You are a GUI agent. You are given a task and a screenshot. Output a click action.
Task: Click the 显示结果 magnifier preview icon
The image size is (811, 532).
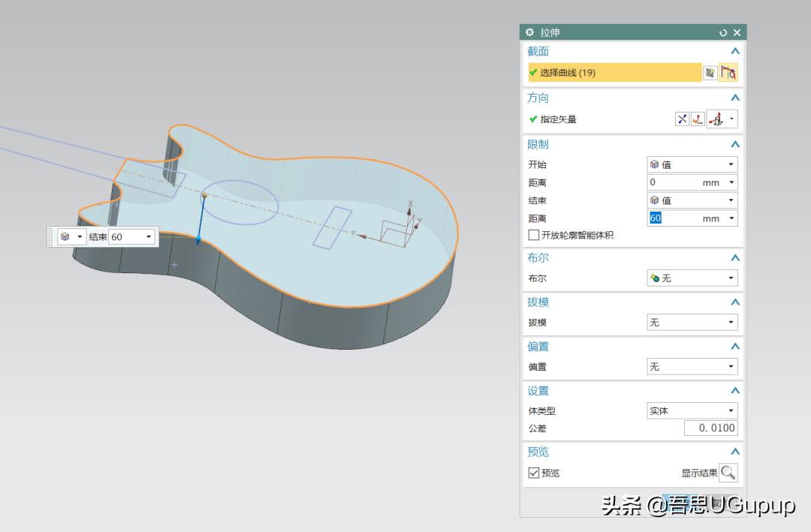[x=728, y=473]
